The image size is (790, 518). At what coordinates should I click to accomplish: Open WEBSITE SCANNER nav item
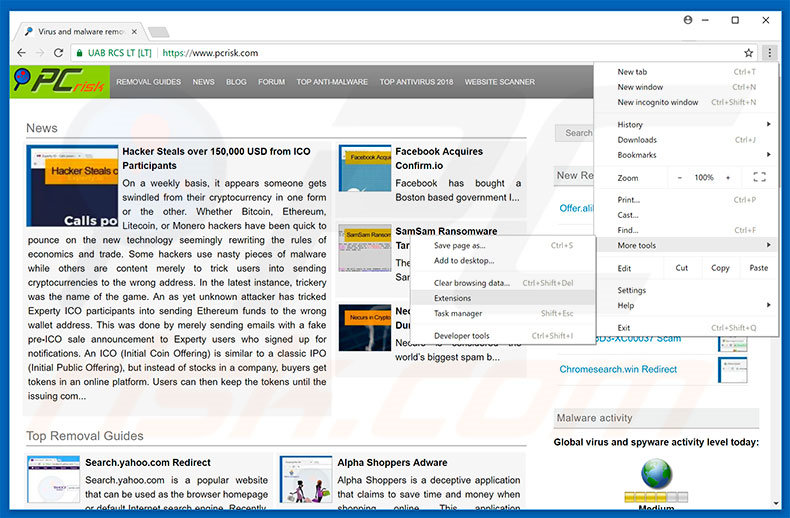499,82
